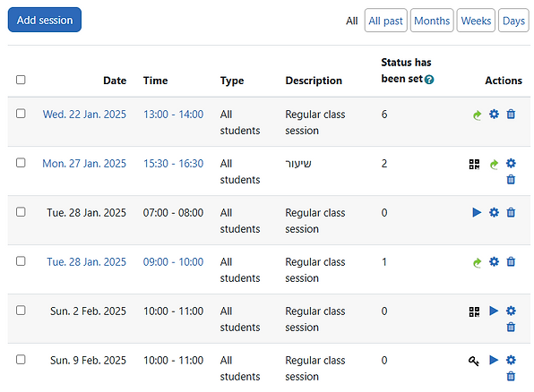Switch to Months view
Screen dimensions: 534x392
[432, 21]
